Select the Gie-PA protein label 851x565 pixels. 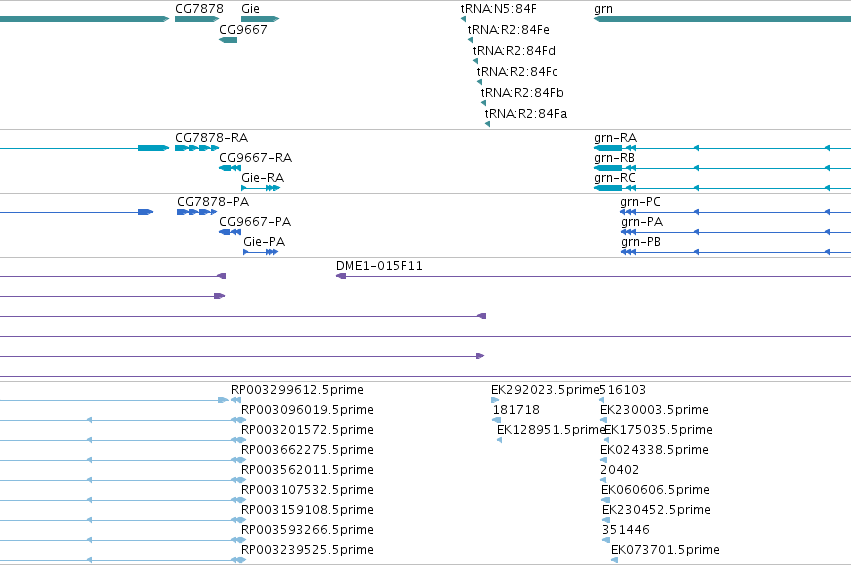264,242
